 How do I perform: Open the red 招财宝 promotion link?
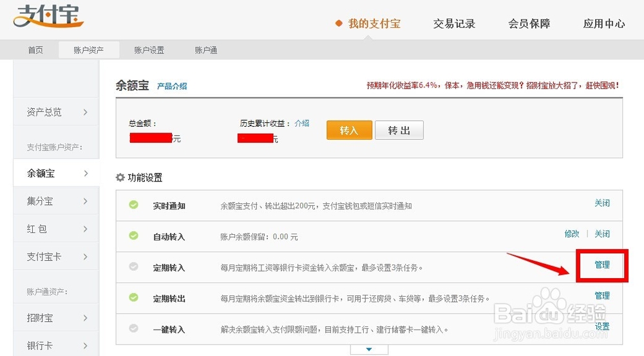pos(493,86)
